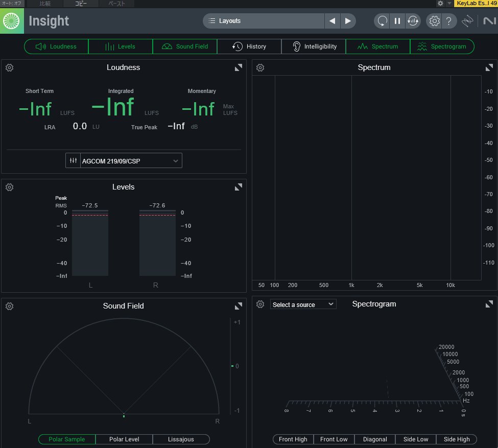The width and height of the screenshot is (498, 448).
Task: Toggle the Spectrum module tab
Action: coord(377,46)
